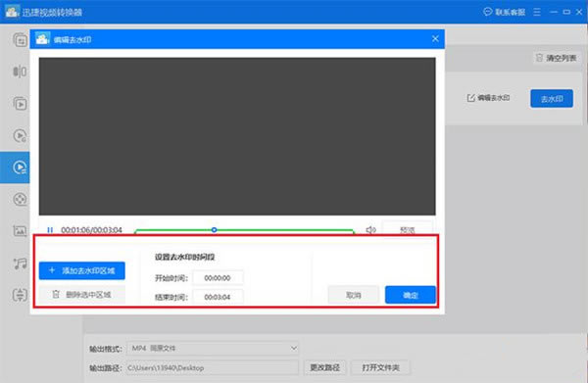Select the play-with-gear sidebar icon

pyautogui.click(x=20, y=135)
